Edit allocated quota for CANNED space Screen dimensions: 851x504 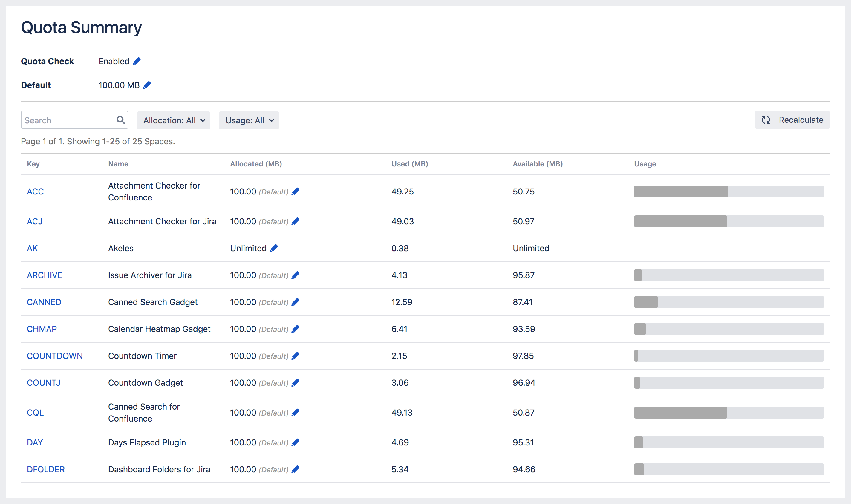point(296,302)
